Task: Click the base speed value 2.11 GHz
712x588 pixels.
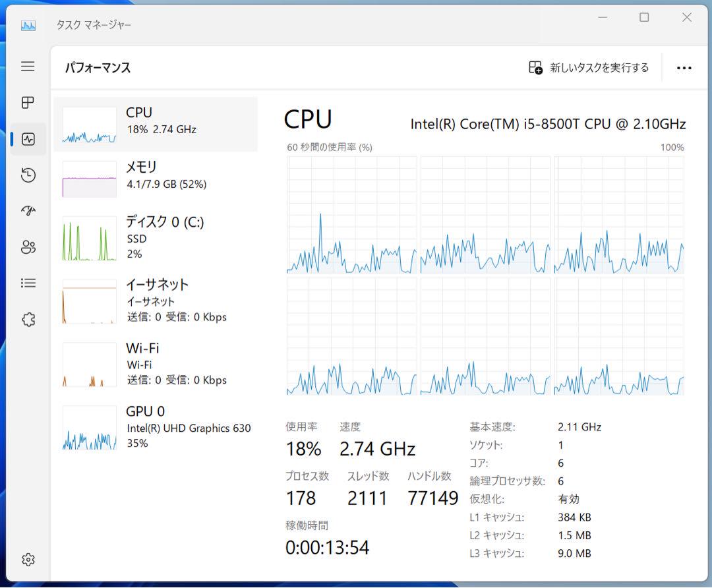Action: tap(579, 426)
